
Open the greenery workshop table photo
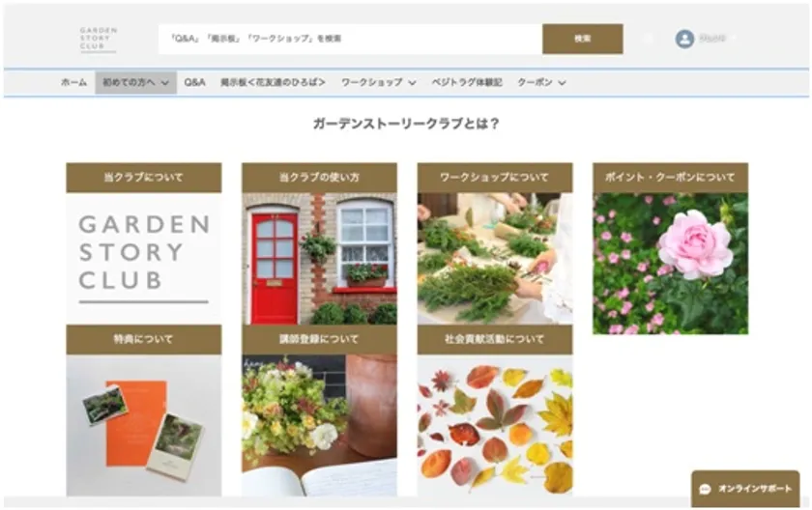click(495, 259)
